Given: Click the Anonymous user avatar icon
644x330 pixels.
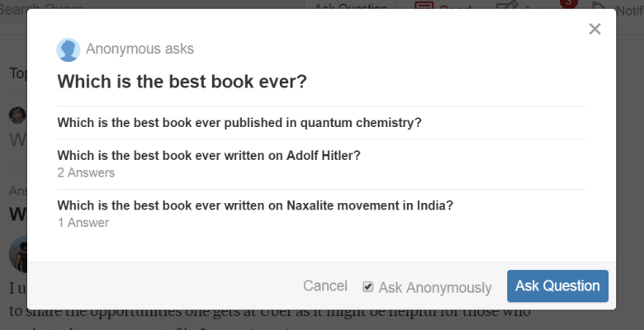Looking at the screenshot, I should coord(68,49).
